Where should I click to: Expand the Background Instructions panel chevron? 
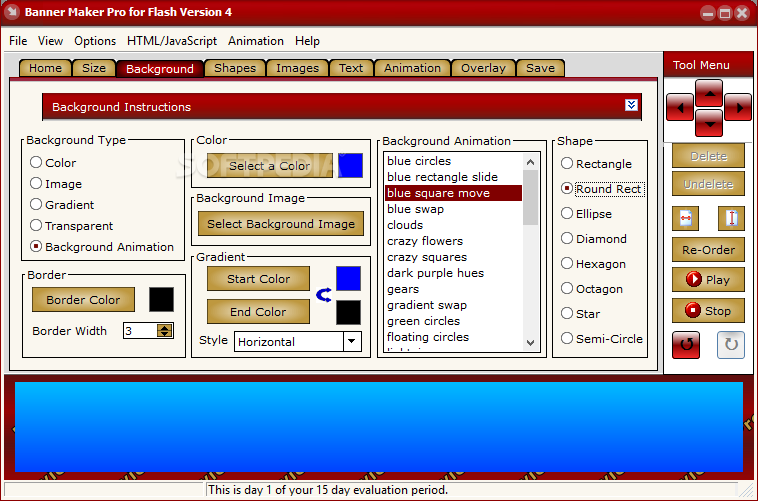click(631, 105)
